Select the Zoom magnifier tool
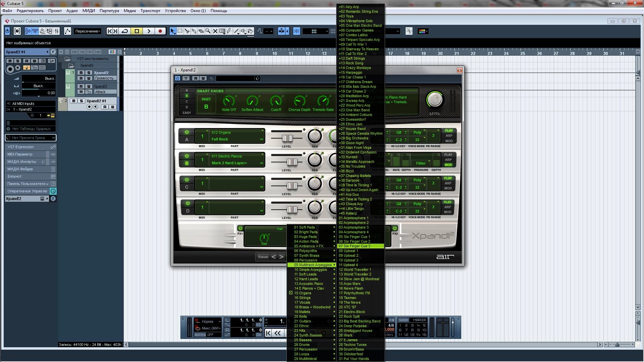 pyautogui.click(x=208, y=31)
